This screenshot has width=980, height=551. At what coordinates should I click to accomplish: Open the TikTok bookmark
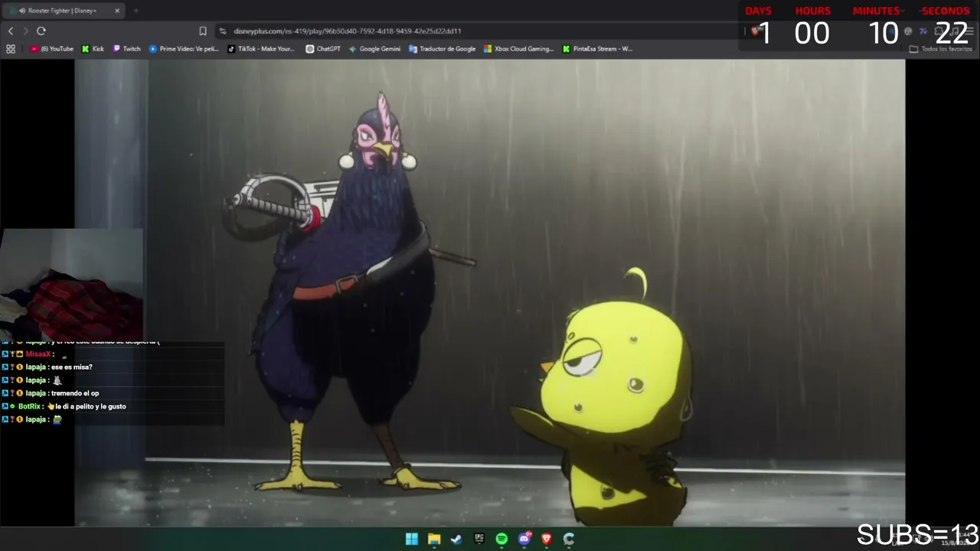[x=261, y=49]
